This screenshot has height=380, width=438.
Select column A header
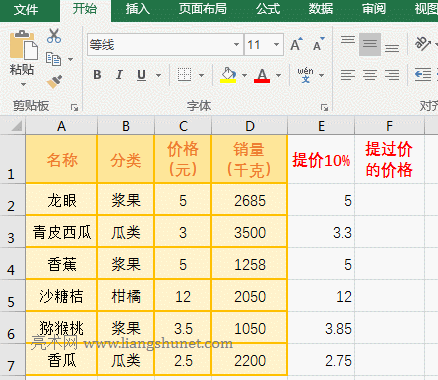[x=62, y=126]
